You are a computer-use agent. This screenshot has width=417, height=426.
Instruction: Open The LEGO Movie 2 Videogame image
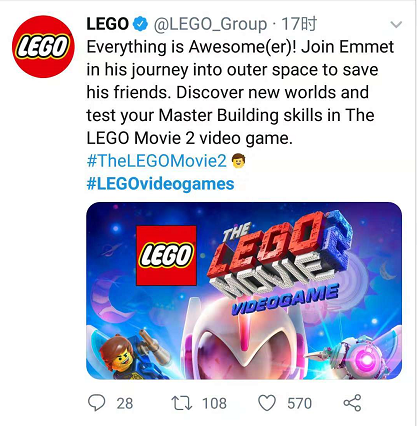(x=244, y=291)
